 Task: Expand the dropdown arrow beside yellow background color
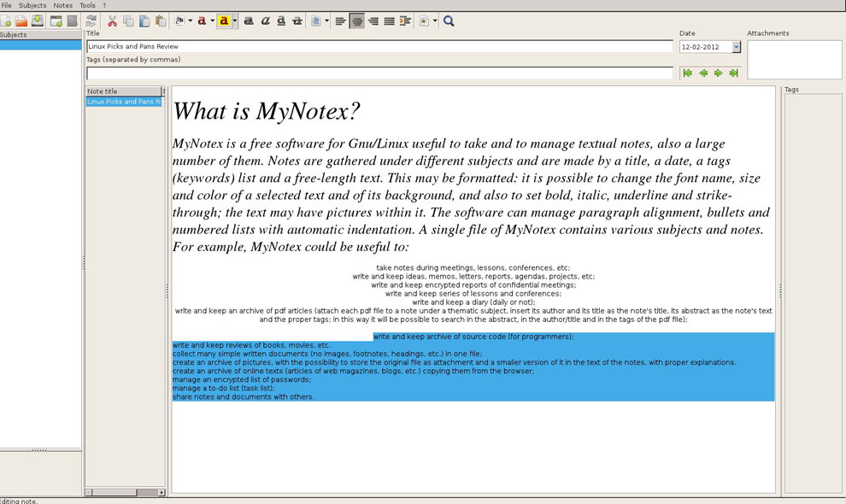coord(235,21)
